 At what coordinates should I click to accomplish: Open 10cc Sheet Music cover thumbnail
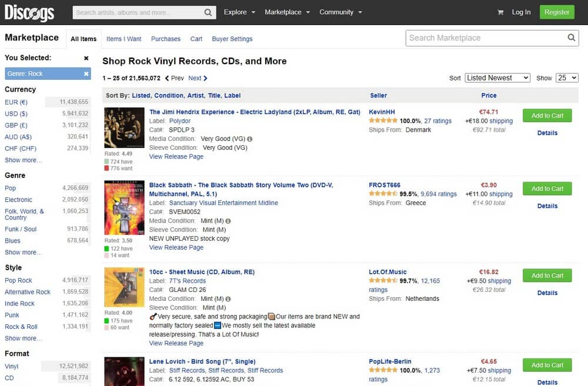click(124, 287)
